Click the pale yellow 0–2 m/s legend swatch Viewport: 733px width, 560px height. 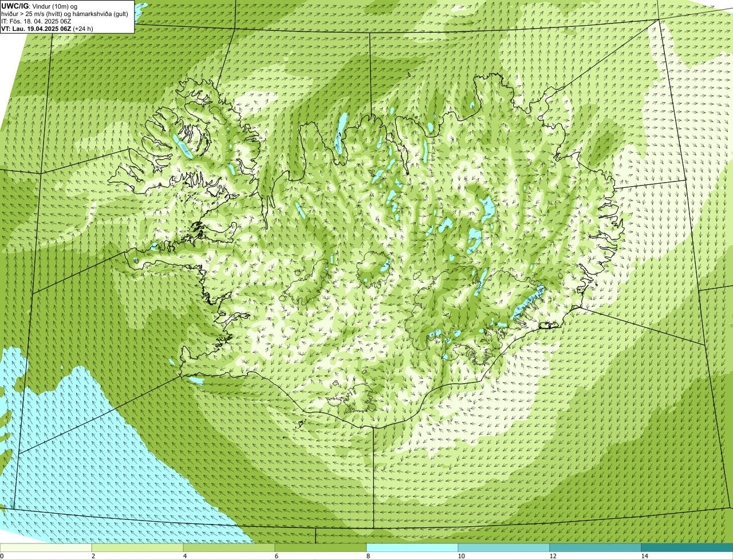[x=46, y=547]
